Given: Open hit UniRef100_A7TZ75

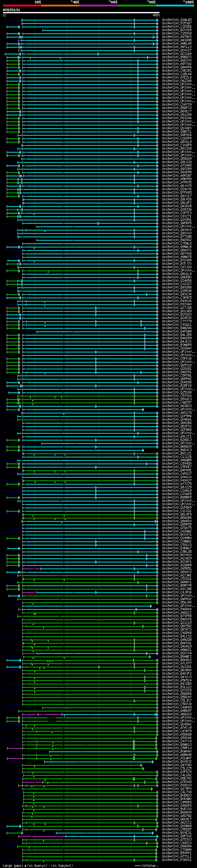Looking at the screenshot, I should (177, 484).
